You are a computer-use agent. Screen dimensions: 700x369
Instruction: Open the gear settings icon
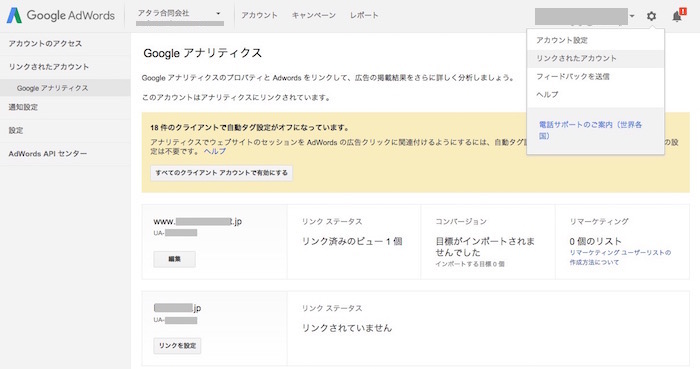pos(651,17)
